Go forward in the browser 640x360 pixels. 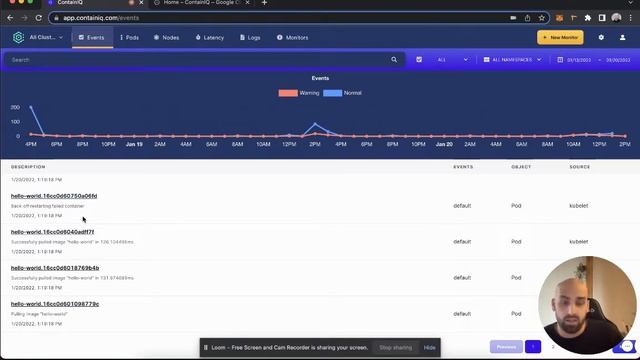[x=24, y=18]
